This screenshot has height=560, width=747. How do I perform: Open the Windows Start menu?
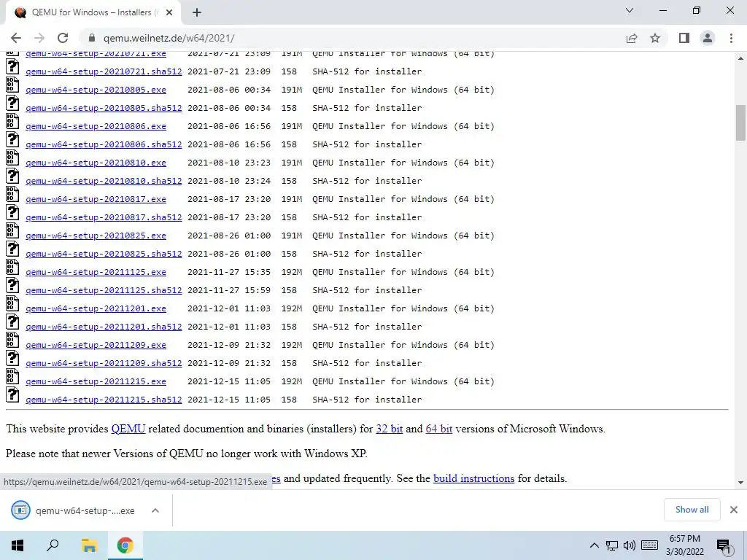click(18, 545)
